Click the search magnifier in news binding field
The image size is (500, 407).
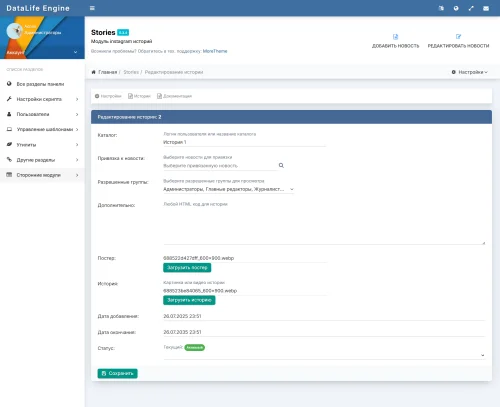point(281,165)
